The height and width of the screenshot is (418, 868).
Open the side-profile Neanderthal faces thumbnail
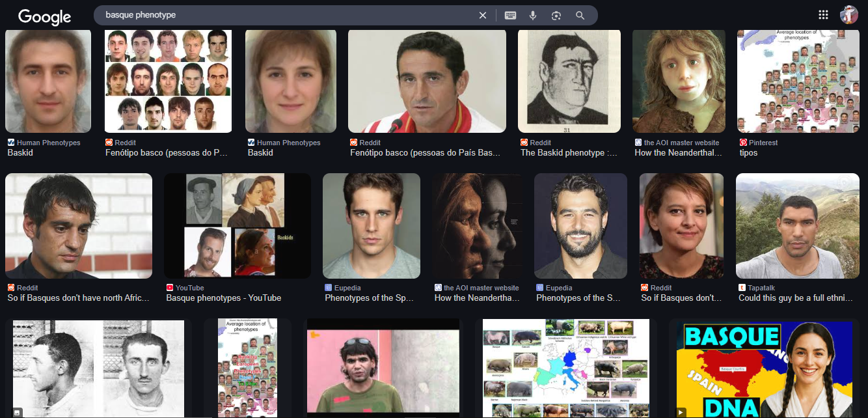pos(477,226)
